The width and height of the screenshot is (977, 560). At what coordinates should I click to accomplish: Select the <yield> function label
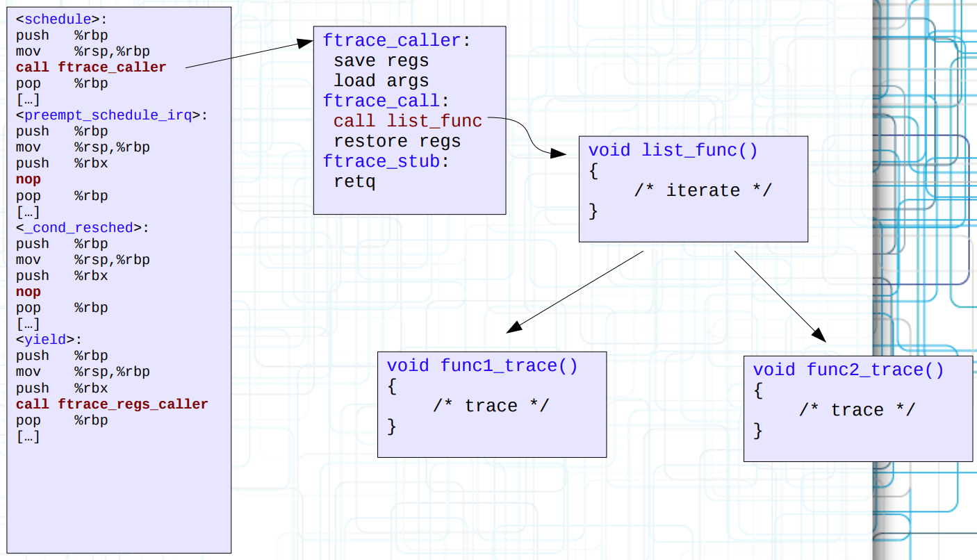coord(49,340)
